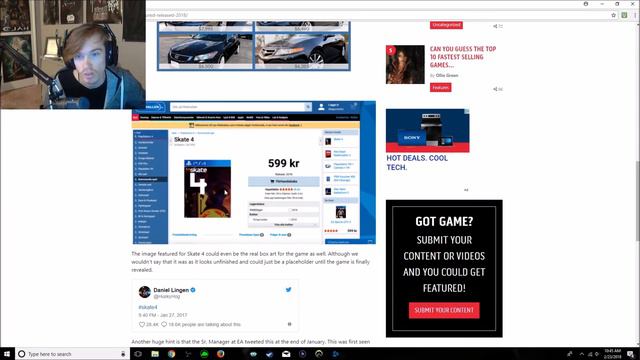This screenshot has height=360, width=640.
Task: Open the green Spotify taskbar icon
Action: [x=204, y=354]
